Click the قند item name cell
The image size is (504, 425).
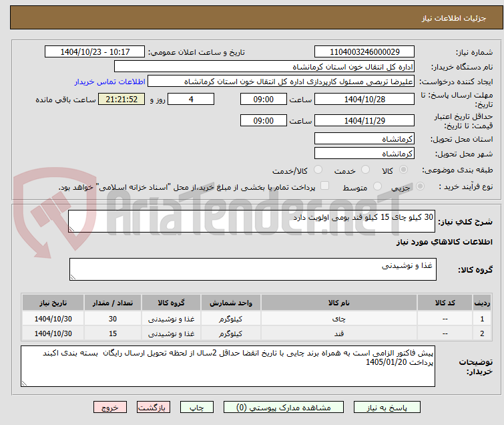pos(339,333)
